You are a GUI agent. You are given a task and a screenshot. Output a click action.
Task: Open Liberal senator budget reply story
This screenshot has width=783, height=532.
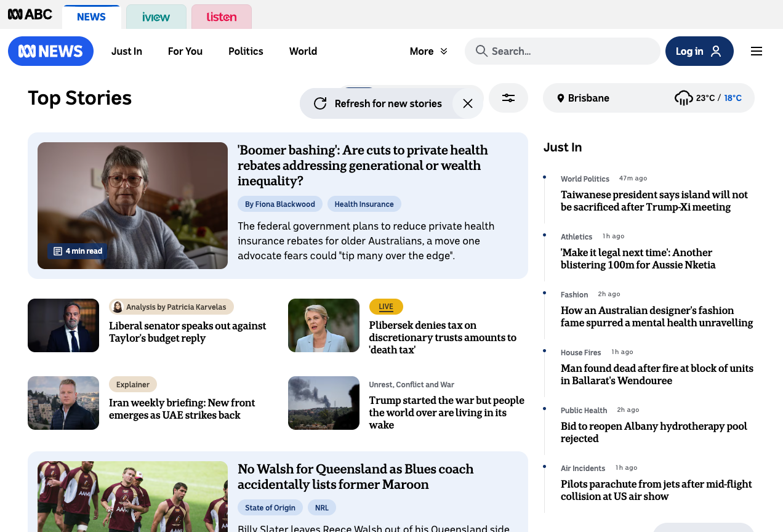(188, 332)
